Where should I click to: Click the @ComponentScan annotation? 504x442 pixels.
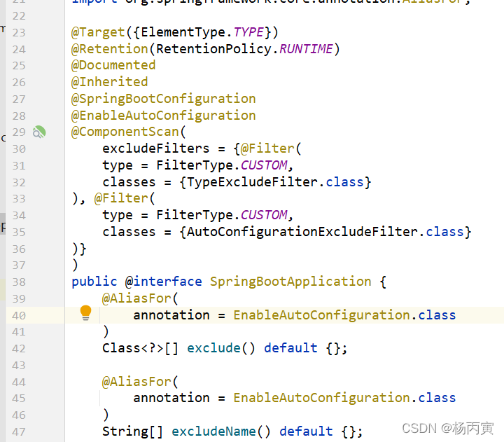tap(125, 132)
